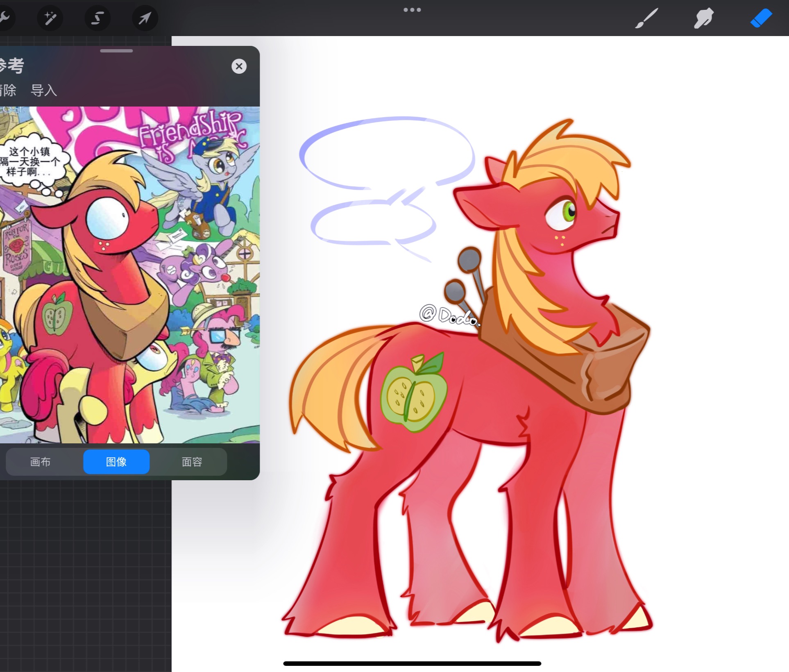Viewport: 789px width, 672px height.
Task: Switch reference to 画布 tab
Action: coord(40,462)
